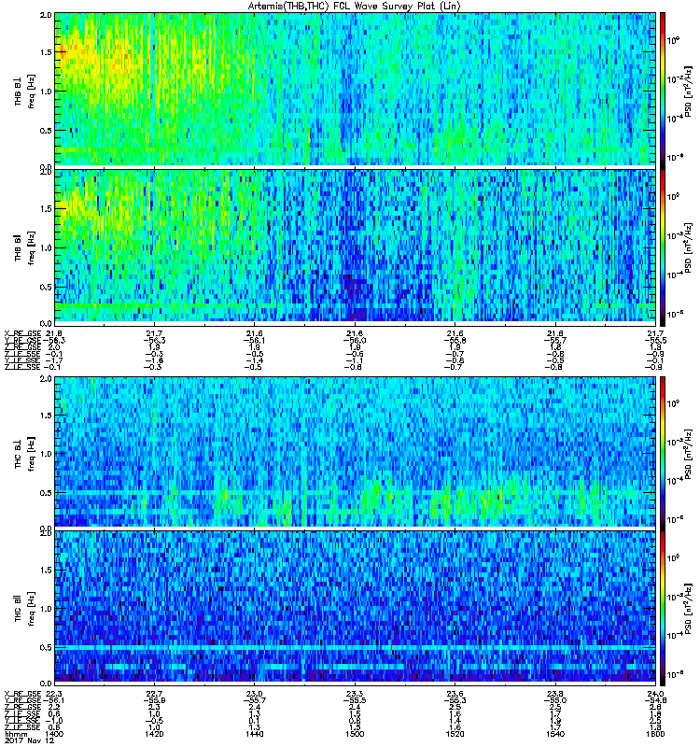Click the 2.0 frequency tick of the THC B-perpendicular panel

pos(46,379)
